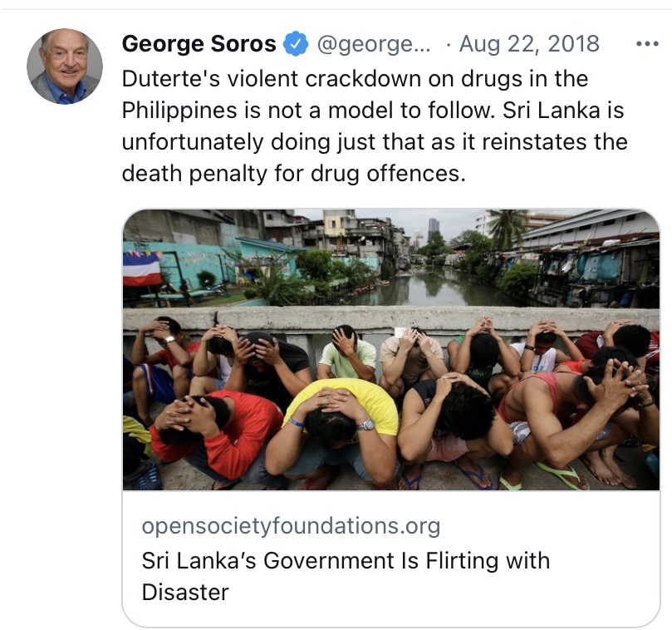
Task: Click the blue verified checkmark badge
Action: coord(296,43)
